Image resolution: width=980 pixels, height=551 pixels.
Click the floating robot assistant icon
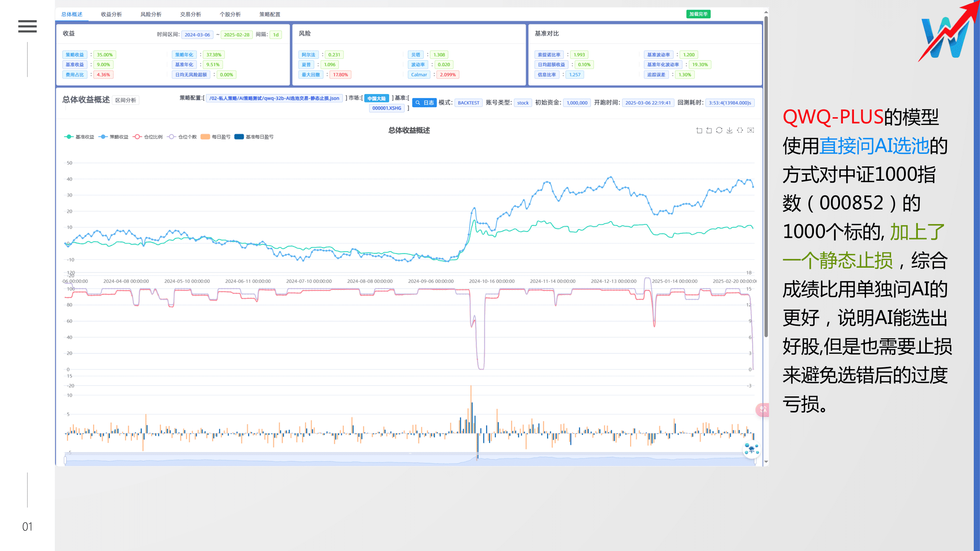click(x=751, y=450)
